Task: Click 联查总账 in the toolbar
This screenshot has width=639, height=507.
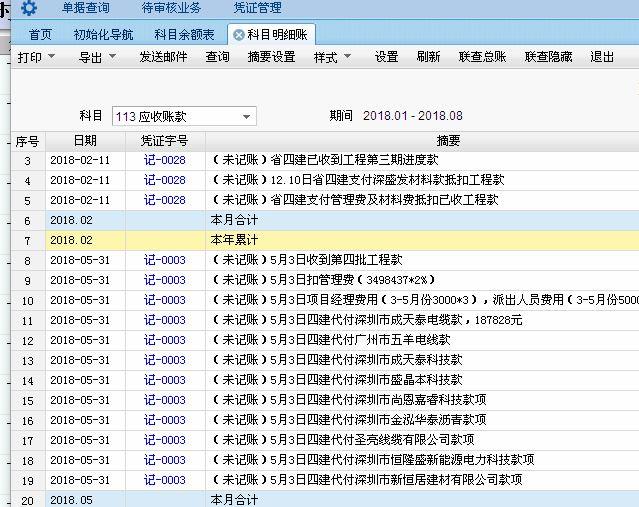Action: pos(482,57)
